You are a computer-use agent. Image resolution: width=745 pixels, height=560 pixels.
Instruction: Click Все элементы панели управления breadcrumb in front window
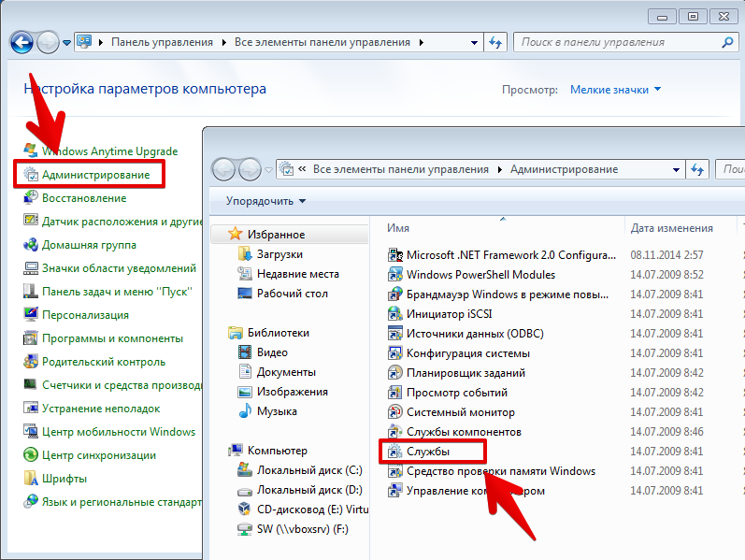400,169
